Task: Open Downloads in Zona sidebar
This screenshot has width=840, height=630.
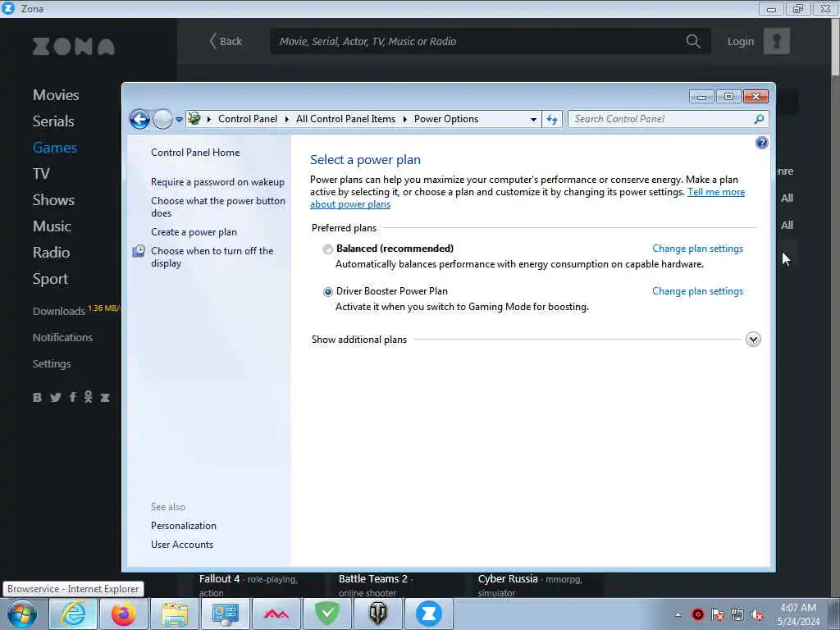Action: point(58,311)
